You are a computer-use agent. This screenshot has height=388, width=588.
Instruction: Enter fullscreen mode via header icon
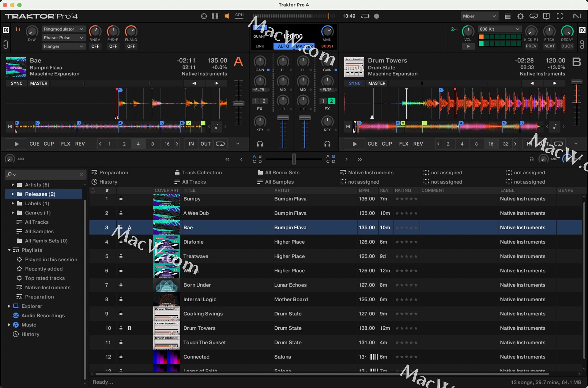click(560, 16)
